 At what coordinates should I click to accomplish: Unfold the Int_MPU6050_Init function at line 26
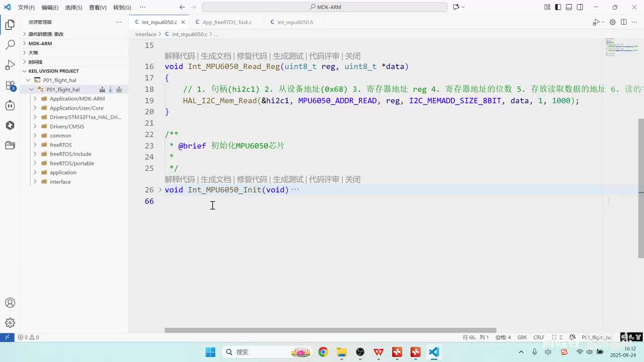(x=160, y=190)
